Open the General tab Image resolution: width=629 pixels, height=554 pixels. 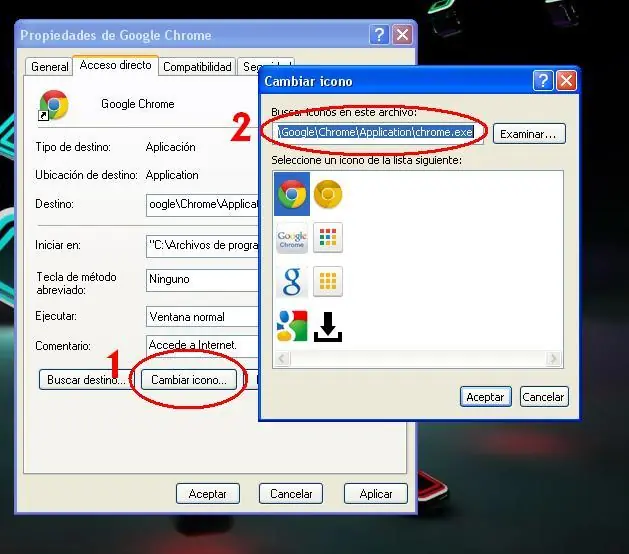pos(49,67)
